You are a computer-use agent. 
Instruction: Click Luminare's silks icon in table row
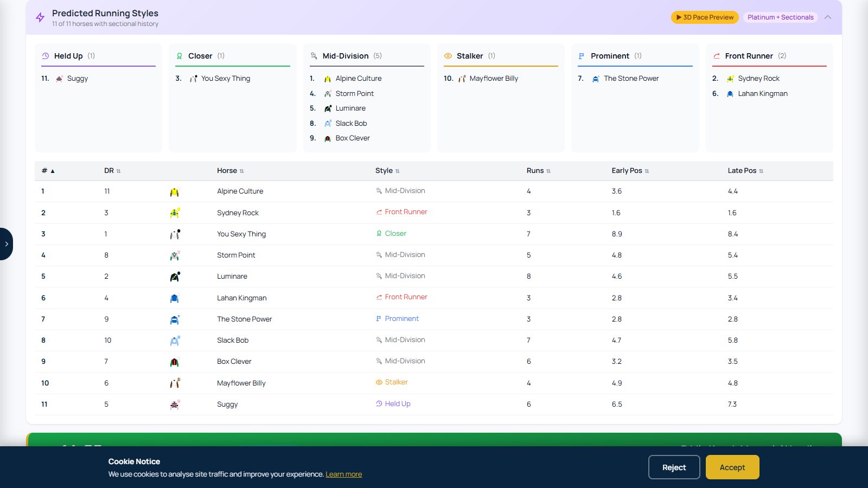[175, 277]
